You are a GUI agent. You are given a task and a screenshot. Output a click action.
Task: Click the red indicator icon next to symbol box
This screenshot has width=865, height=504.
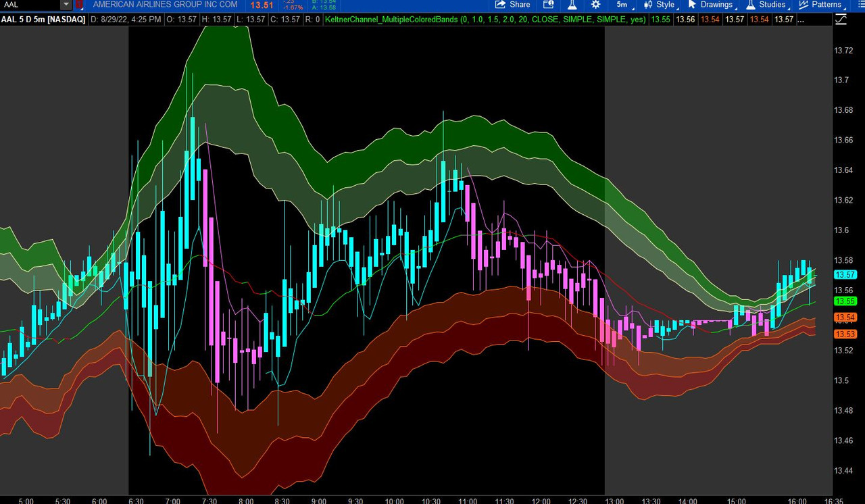(x=79, y=5)
